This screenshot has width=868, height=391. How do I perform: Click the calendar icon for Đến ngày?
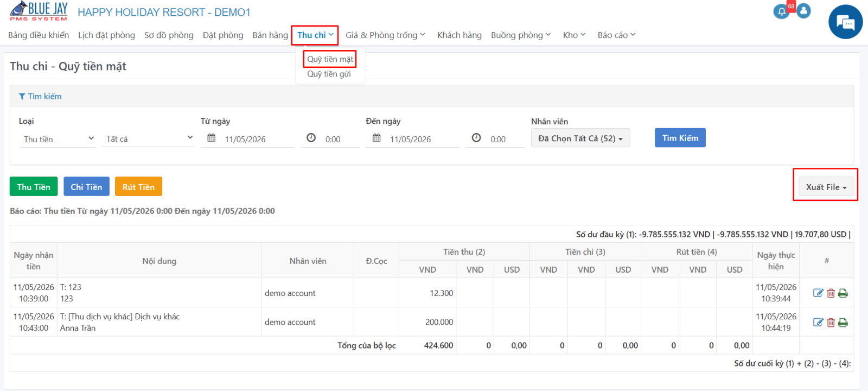pos(376,138)
